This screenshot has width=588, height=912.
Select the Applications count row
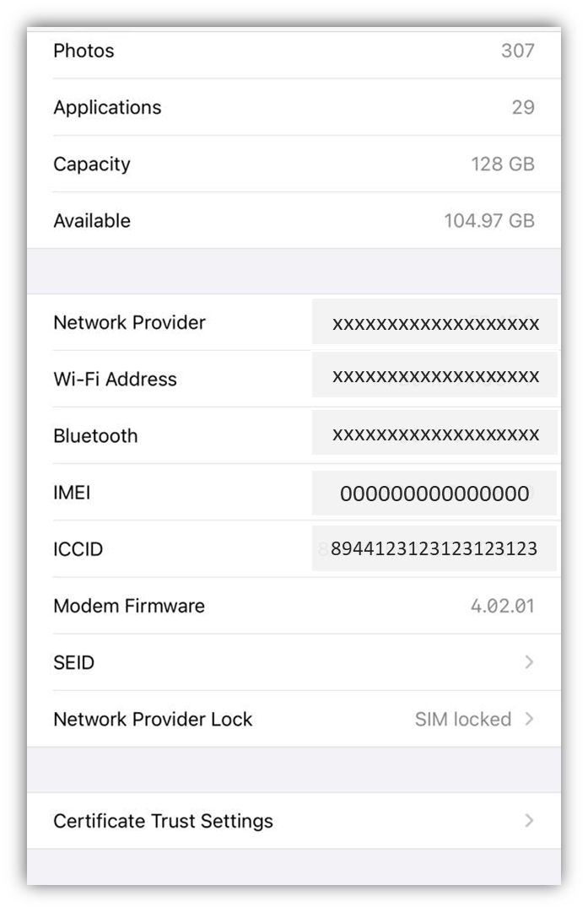[294, 107]
